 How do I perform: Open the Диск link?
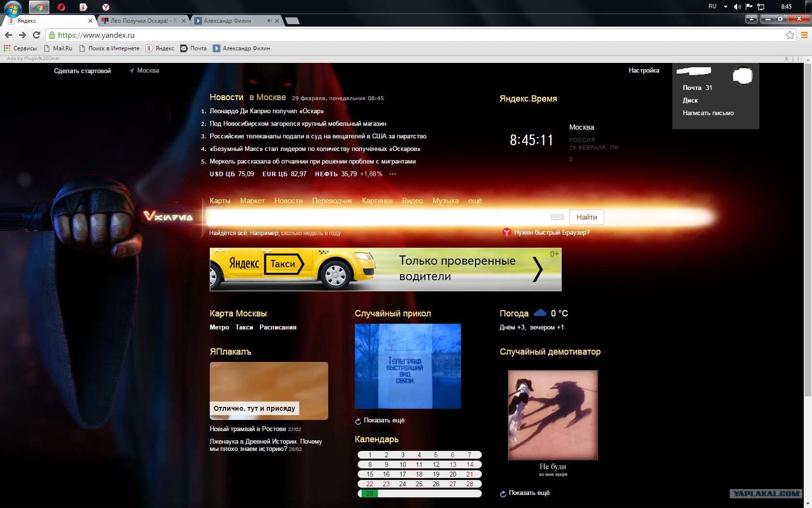[690, 100]
